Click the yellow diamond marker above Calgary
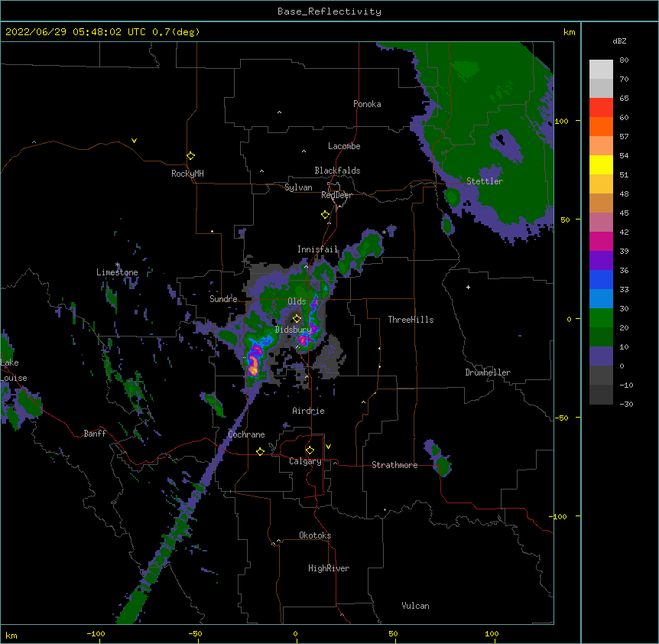Image resolution: width=659 pixels, height=644 pixels. [310, 450]
